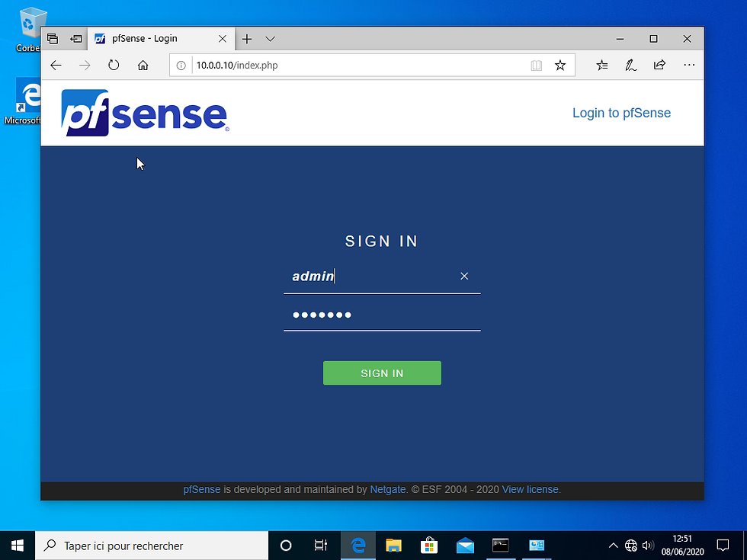The image size is (747, 560).
Task: Open the View license link
Action: [531, 489]
